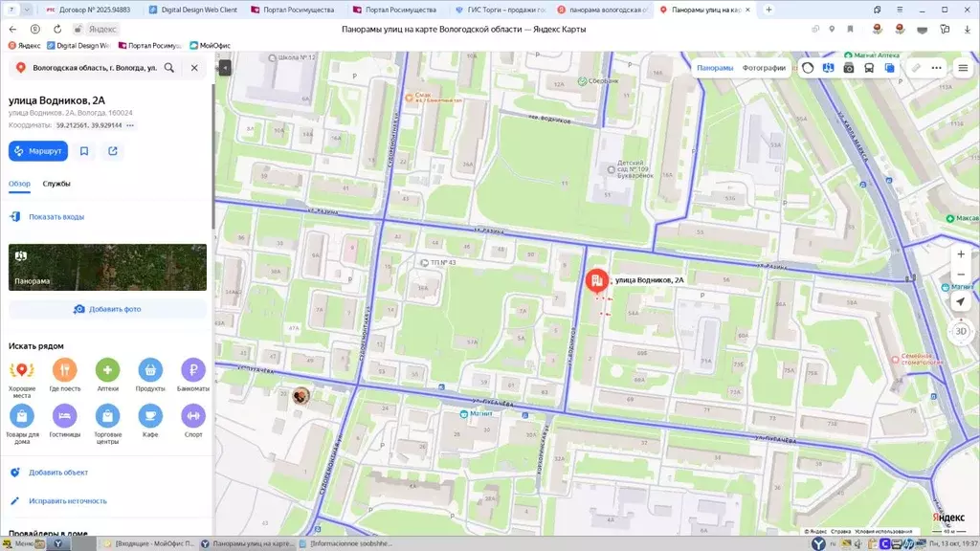Switch to the Службы tab
This screenshot has height=551, width=980.
(x=56, y=184)
